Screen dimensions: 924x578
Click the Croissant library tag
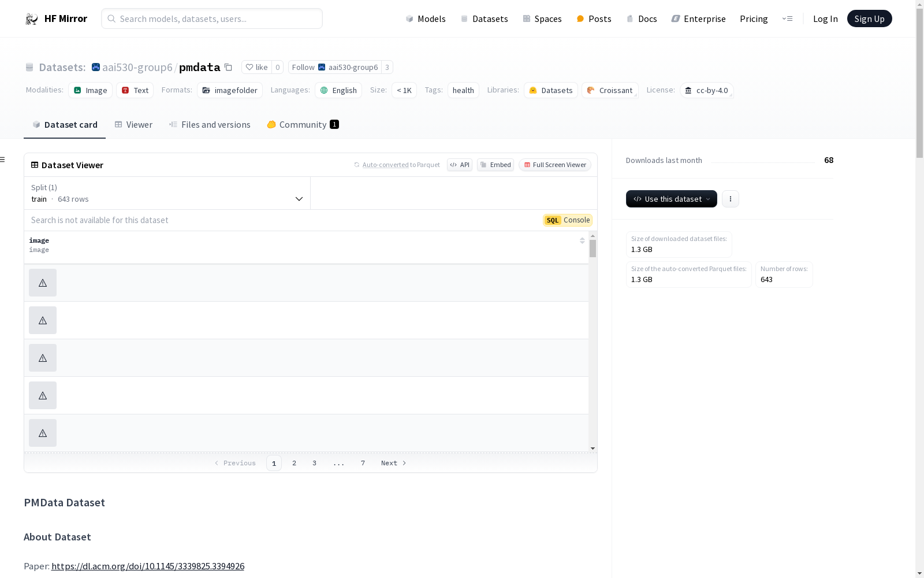point(610,90)
